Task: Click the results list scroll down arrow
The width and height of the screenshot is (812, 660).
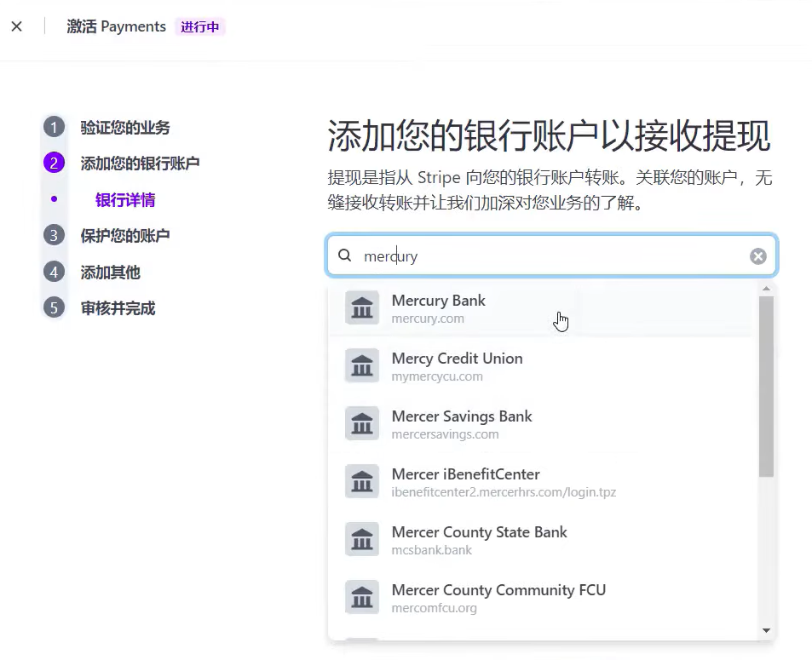Action: 767,630
